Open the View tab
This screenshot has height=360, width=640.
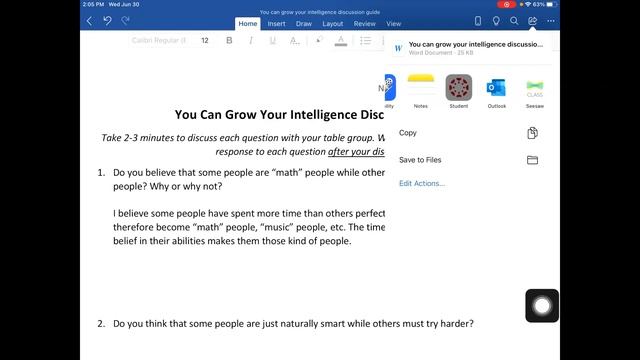(x=394, y=24)
